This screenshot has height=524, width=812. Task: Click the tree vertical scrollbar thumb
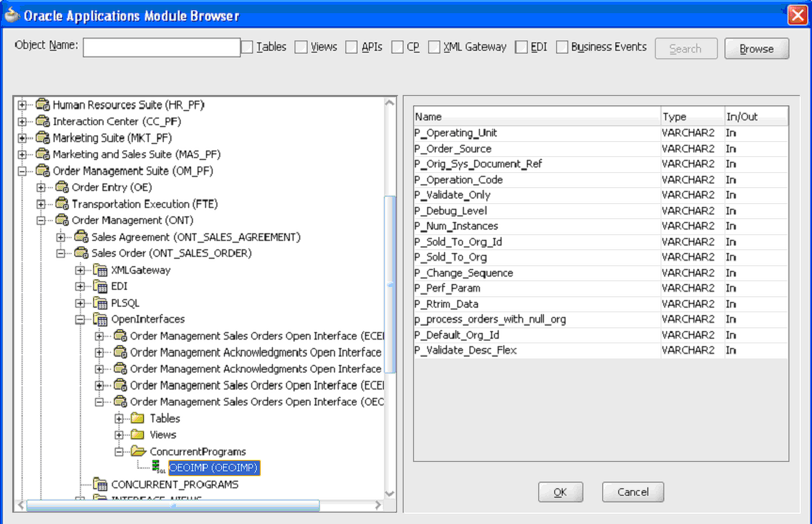(x=390, y=284)
